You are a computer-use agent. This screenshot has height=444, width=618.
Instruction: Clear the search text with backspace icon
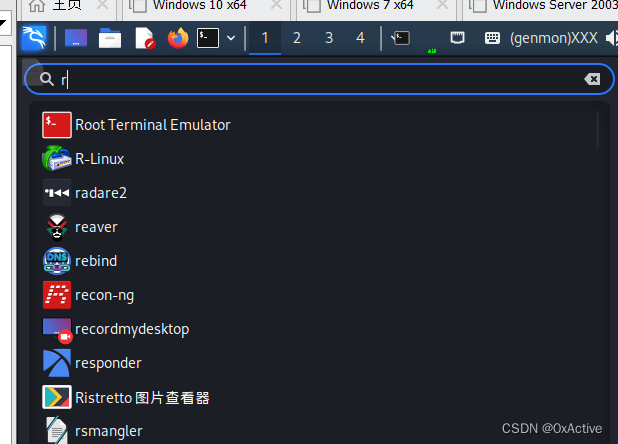click(592, 79)
